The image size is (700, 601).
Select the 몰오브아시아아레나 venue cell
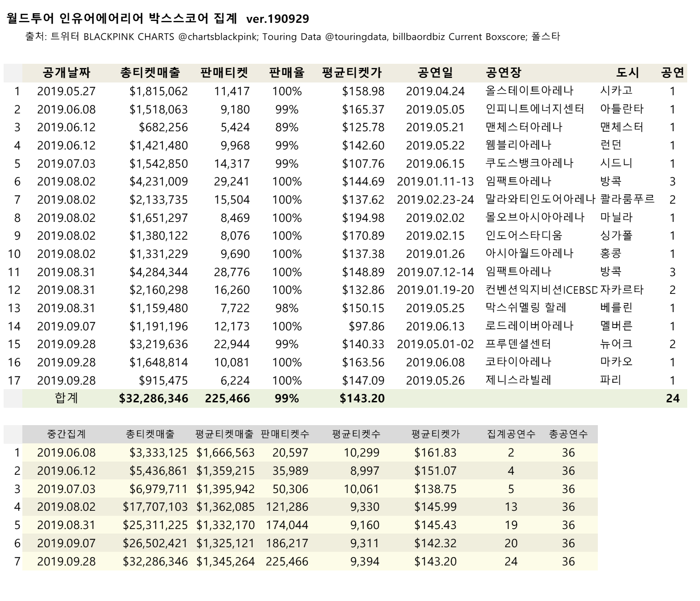coord(535,217)
